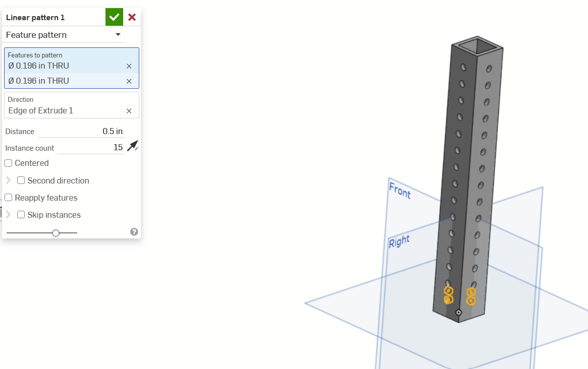The width and height of the screenshot is (588, 369).
Task: Select the Direction selection field
Action: [x=72, y=105]
